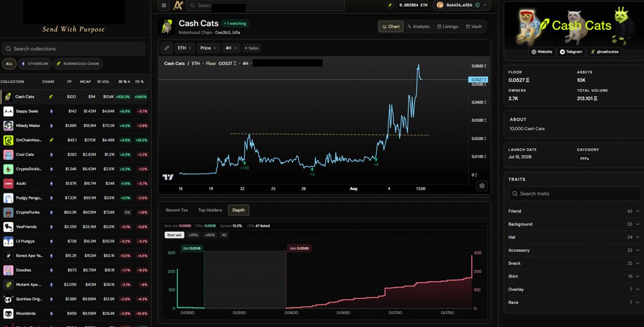The height and width of the screenshot is (327, 644).
Task: Expand the Friend trait group
Action: 574,211
